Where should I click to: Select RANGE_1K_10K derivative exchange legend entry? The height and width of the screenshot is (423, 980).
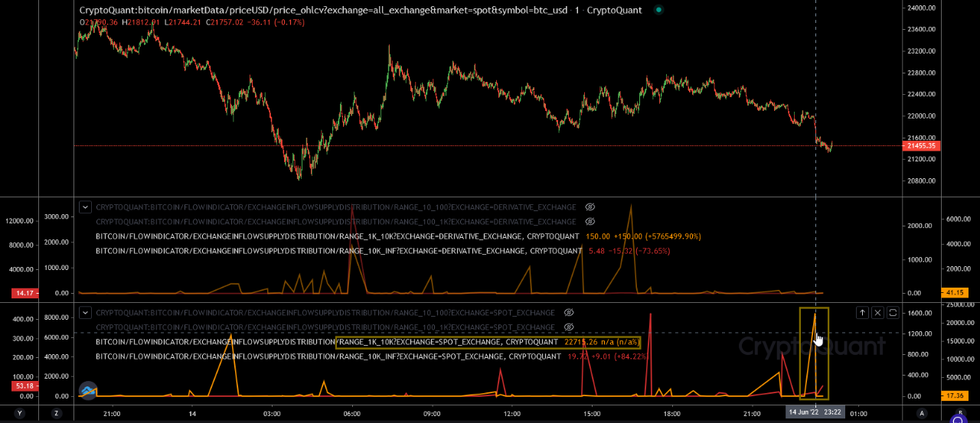pos(338,236)
